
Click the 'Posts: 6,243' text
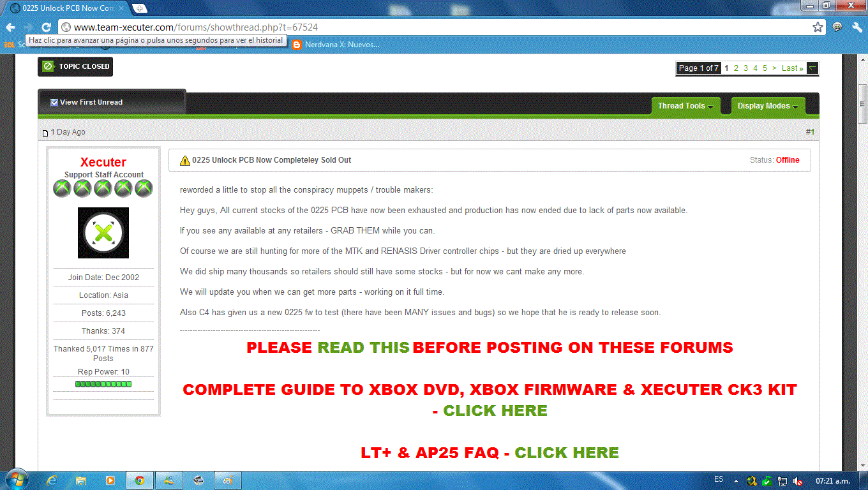pyautogui.click(x=103, y=313)
